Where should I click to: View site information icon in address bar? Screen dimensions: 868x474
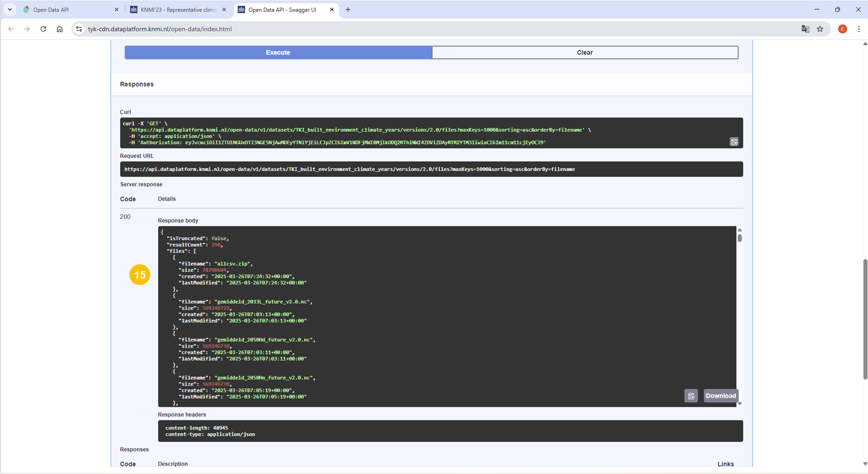[79, 29]
